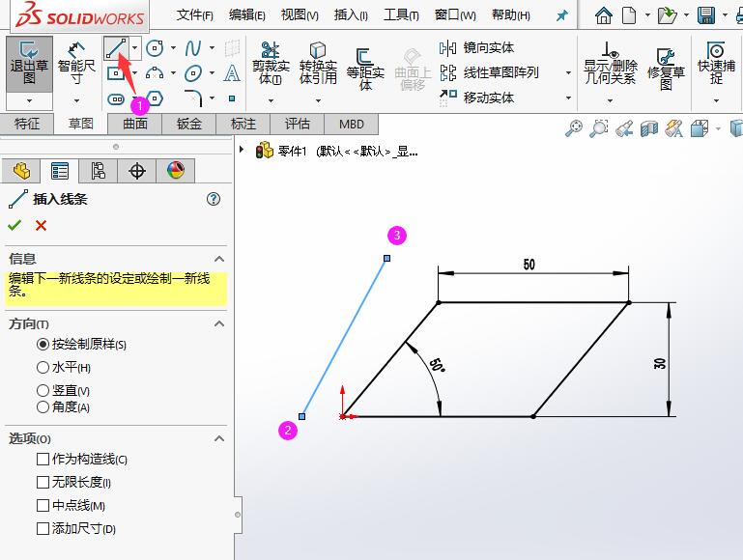Click Mirror Entities (镜向实体)
This screenshot has height=560, width=743.
[x=476, y=48]
